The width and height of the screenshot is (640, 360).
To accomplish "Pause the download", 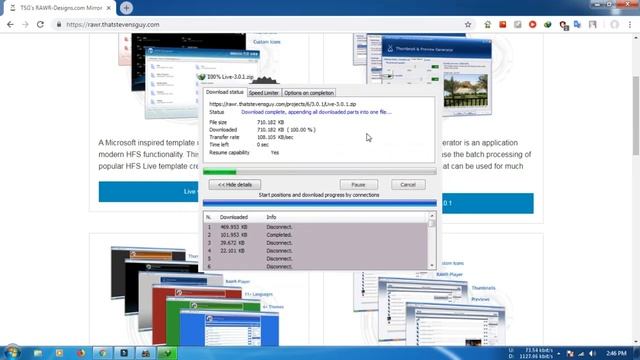I will (x=358, y=184).
